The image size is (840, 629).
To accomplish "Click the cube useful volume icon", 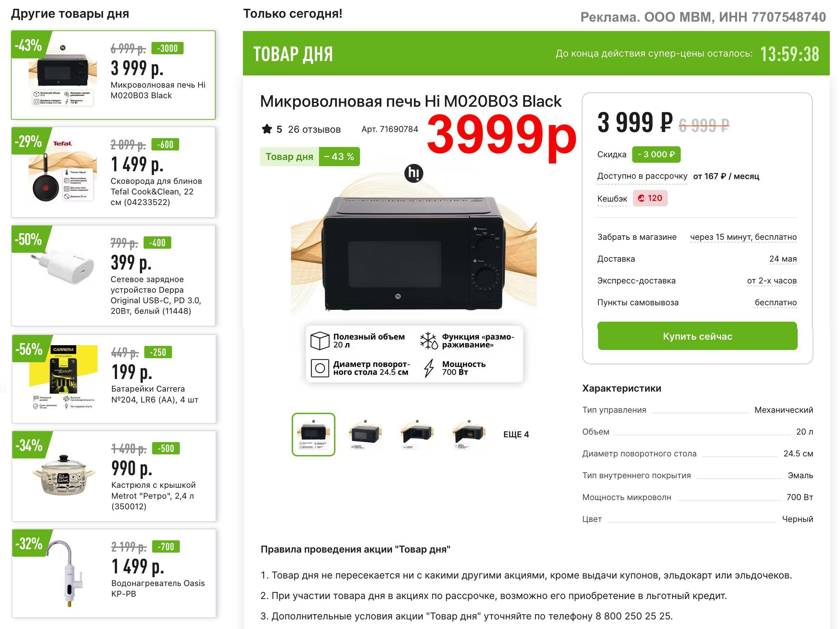I will [x=320, y=340].
